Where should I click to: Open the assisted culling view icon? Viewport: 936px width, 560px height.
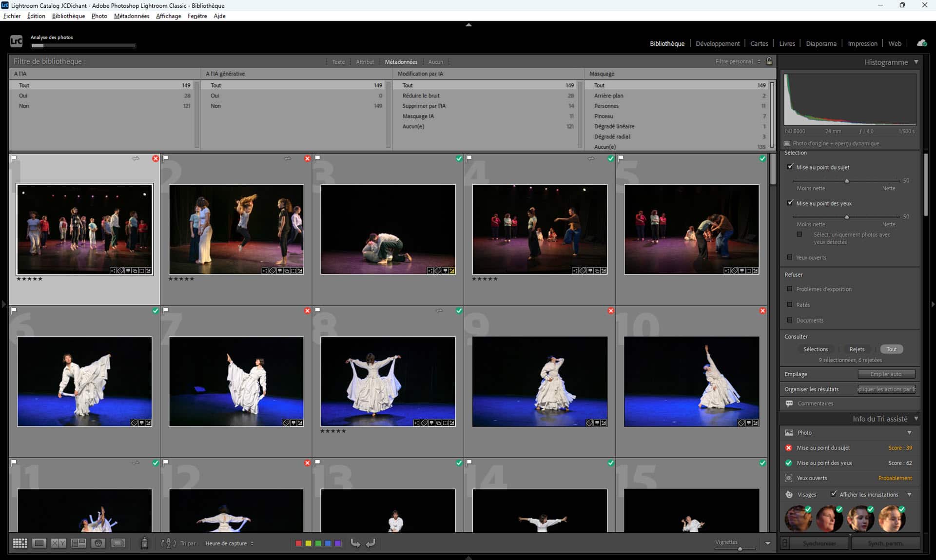(x=118, y=543)
